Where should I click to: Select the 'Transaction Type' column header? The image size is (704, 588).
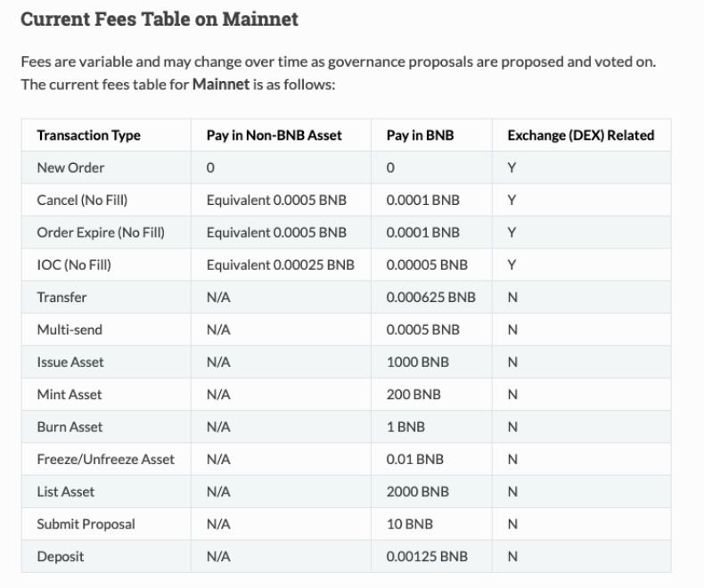pyautogui.click(x=88, y=135)
